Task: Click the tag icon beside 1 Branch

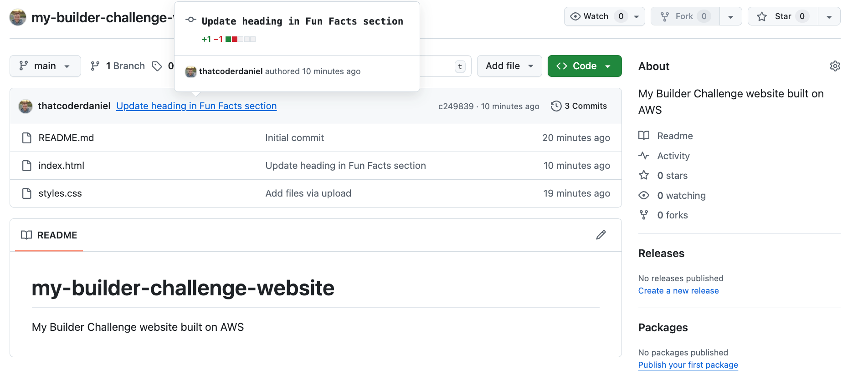Action: (157, 66)
